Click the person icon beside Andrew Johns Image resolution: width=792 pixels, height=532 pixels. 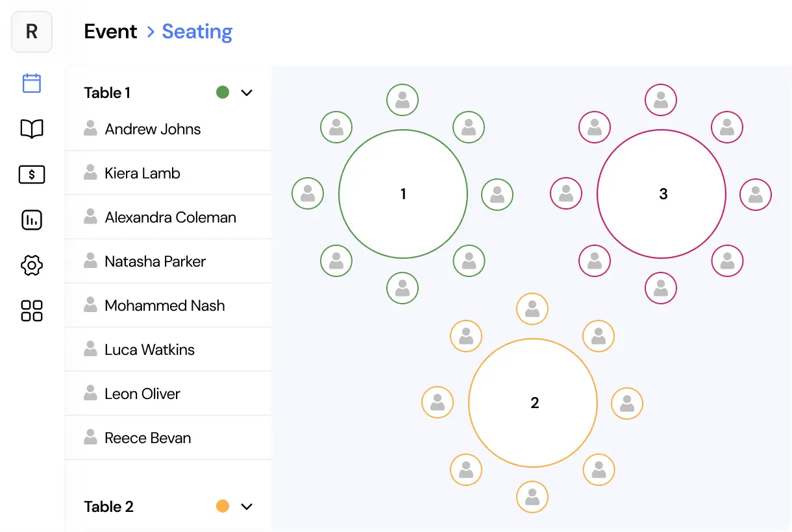[x=90, y=128]
